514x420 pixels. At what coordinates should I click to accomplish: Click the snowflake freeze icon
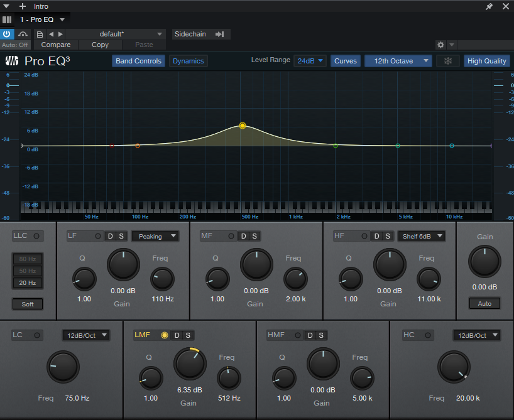click(448, 61)
